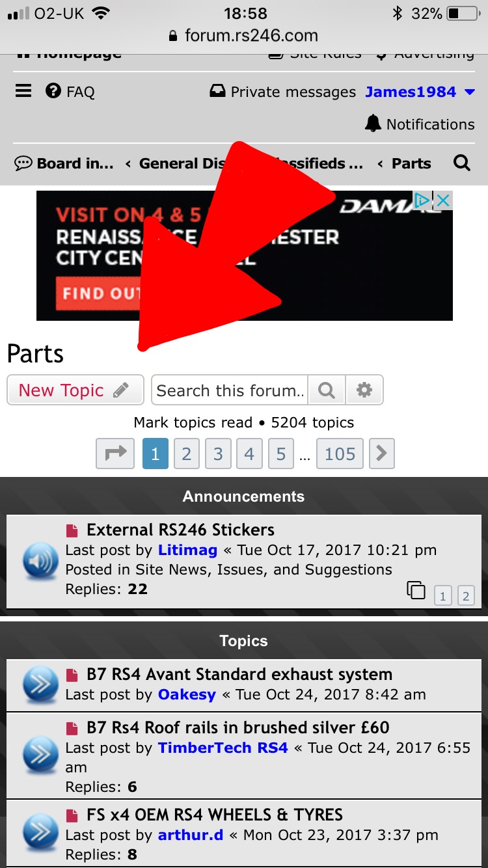Click the jump-to-page arrow icon
488x868 pixels.
(115, 454)
